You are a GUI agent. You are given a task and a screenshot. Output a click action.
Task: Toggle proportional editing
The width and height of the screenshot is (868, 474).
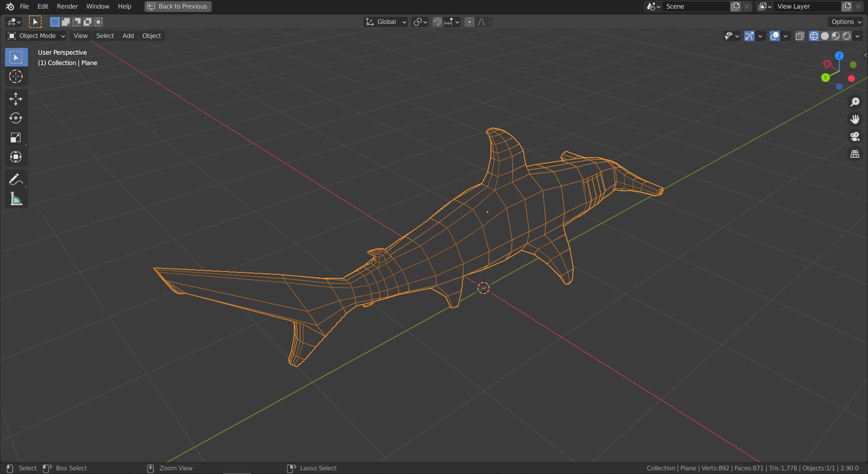pos(470,22)
